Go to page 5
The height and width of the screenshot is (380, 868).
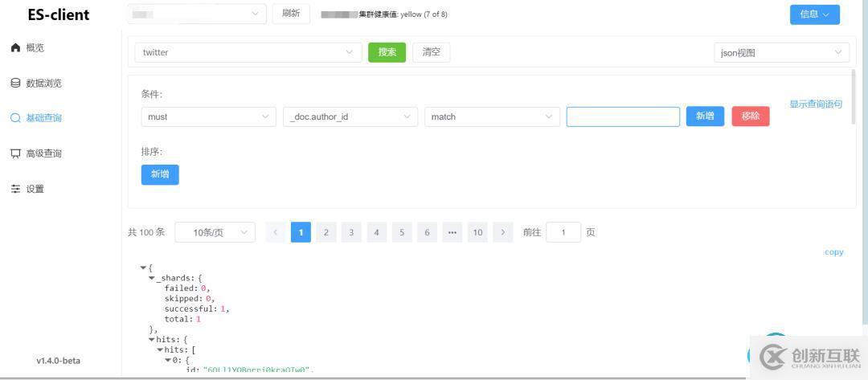pyautogui.click(x=402, y=232)
